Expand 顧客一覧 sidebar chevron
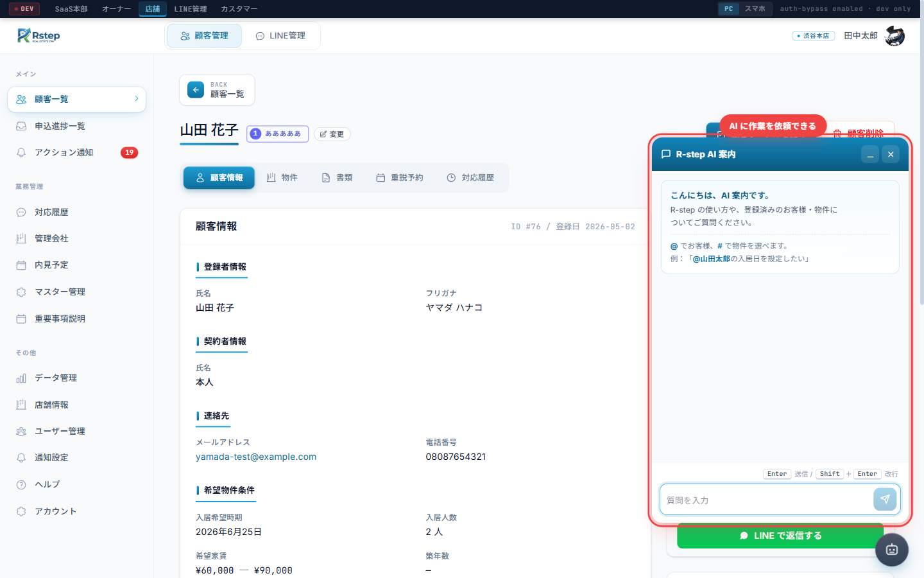The image size is (924, 578). 137,99
